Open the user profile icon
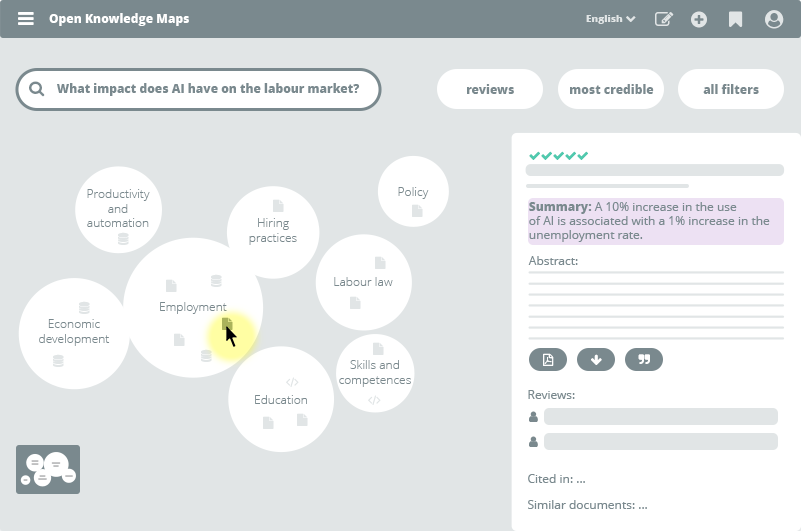This screenshot has width=801, height=531. [773, 19]
